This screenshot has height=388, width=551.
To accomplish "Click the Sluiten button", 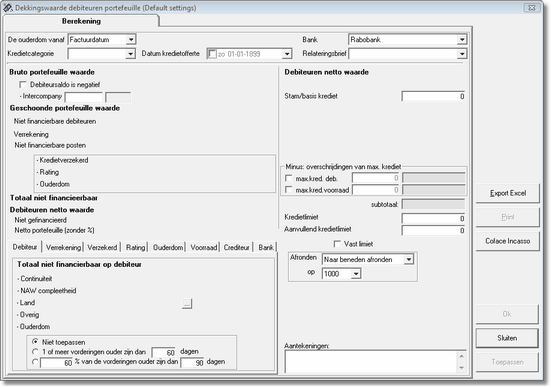I will pos(507,338).
